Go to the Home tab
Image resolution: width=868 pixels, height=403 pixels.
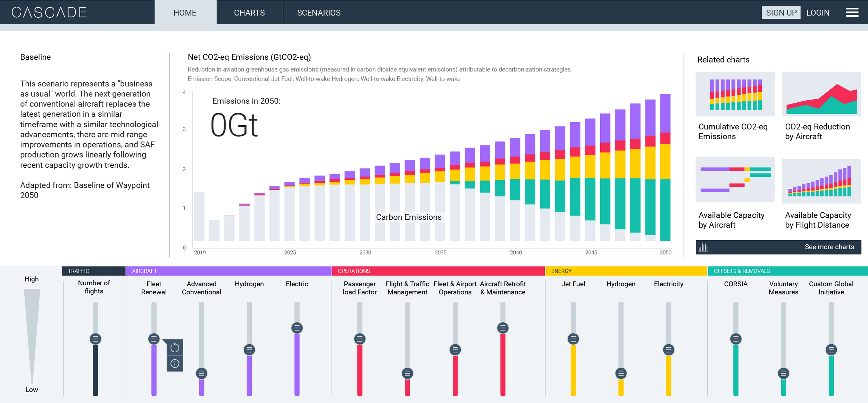click(185, 13)
